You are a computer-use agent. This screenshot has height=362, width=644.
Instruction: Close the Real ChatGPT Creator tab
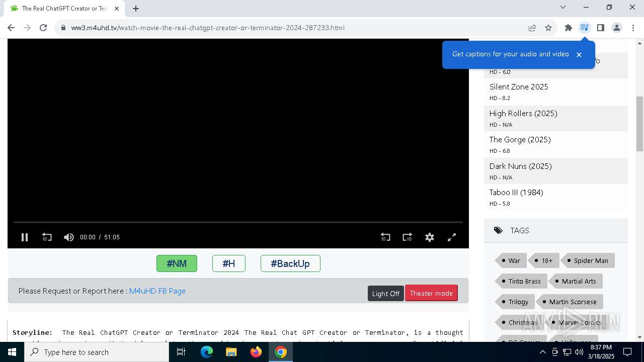pos(117,8)
